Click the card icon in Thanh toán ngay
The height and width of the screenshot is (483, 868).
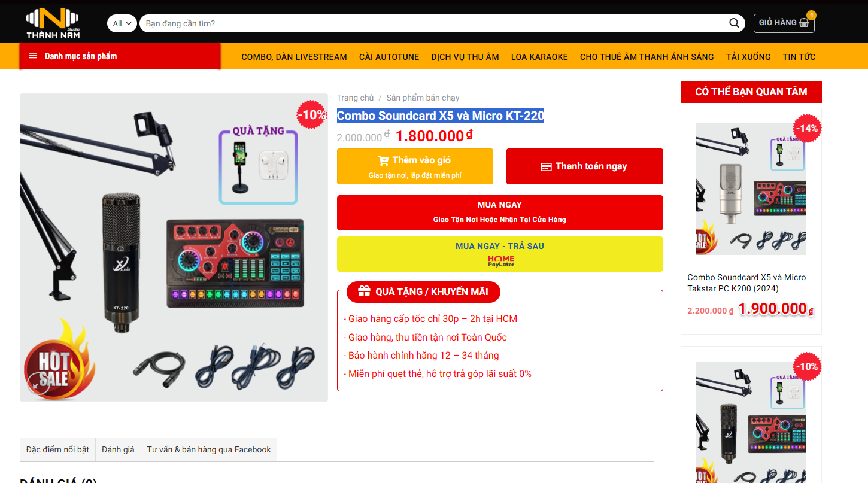coord(546,166)
